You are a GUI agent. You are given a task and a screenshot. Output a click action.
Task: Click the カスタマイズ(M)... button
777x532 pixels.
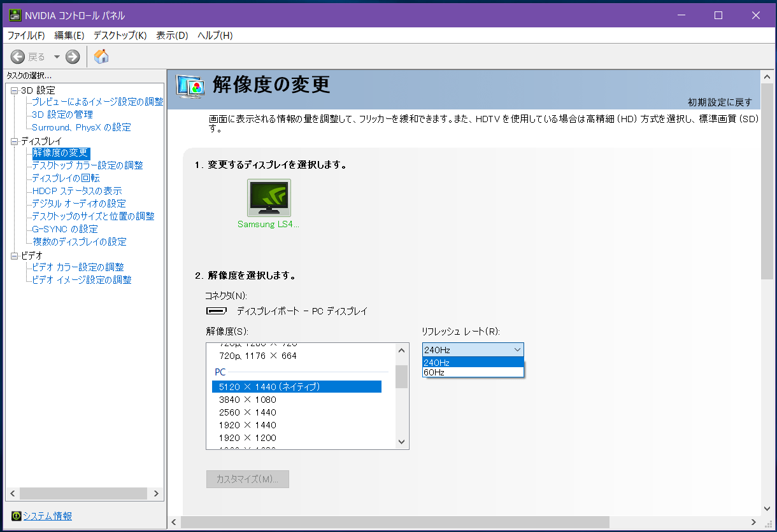[248, 479]
